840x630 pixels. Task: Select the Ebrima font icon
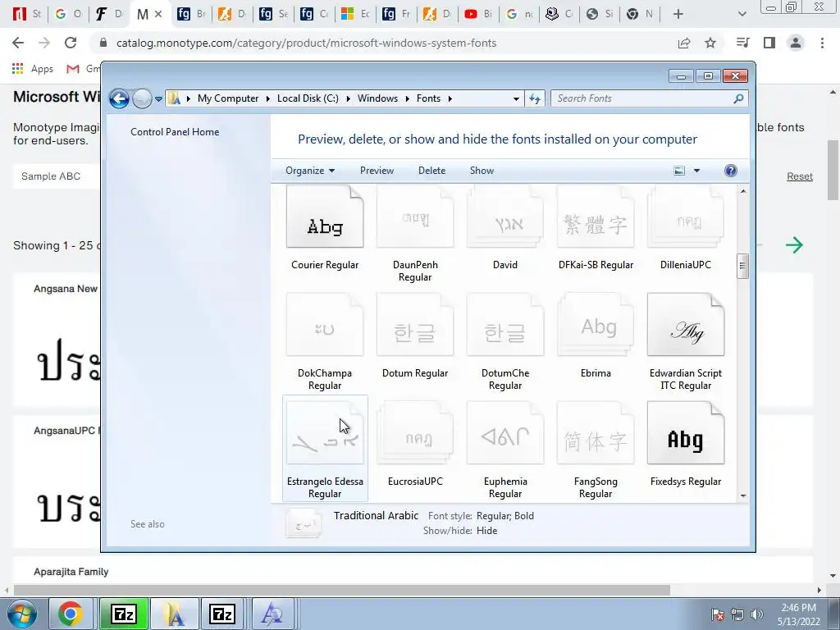[x=596, y=325]
